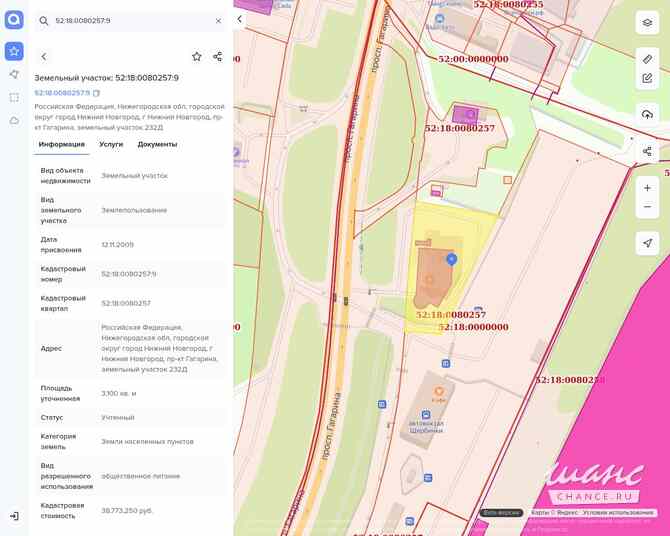Click the my location arrow button
The width and height of the screenshot is (670, 536).
[x=647, y=243]
